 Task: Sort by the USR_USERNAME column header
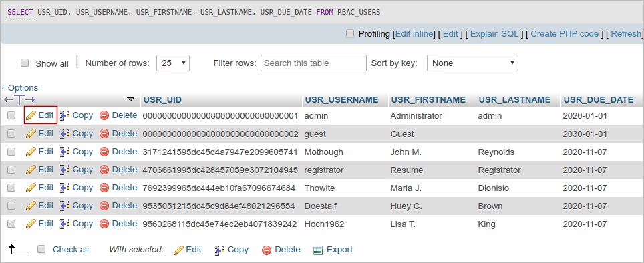click(342, 99)
